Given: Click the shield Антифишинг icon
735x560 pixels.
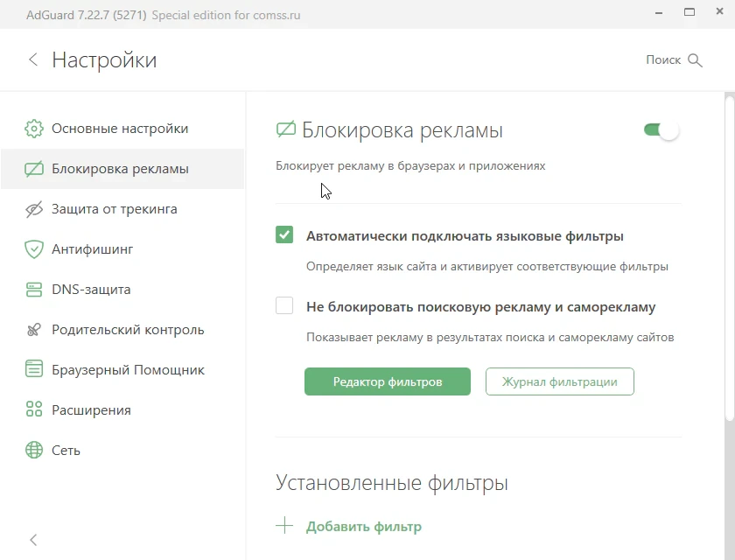Looking at the screenshot, I should pos(34,249).
